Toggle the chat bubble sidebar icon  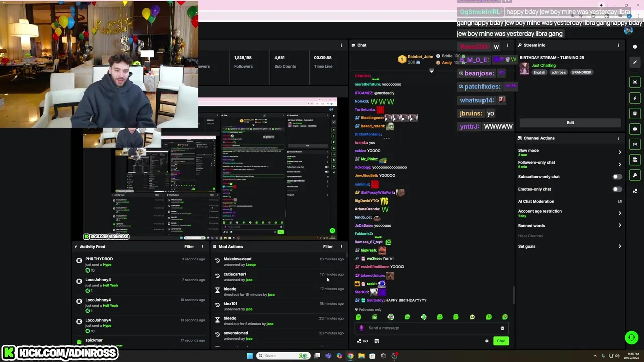pyautogui.click(x=635, y=129)
